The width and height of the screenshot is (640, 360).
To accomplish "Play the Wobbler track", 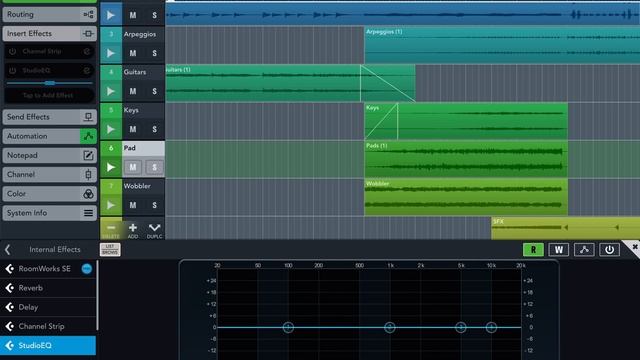I will (111, 205).
